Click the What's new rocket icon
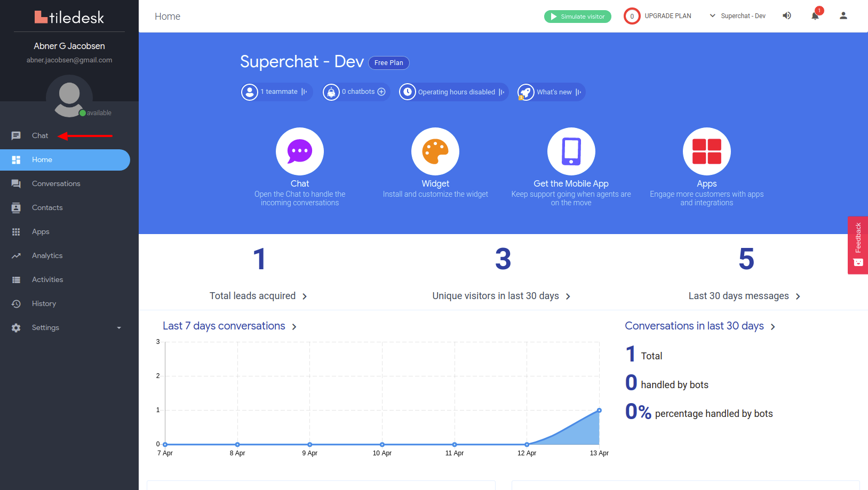Viewport: 868px width, 490px height. (526, 92)
